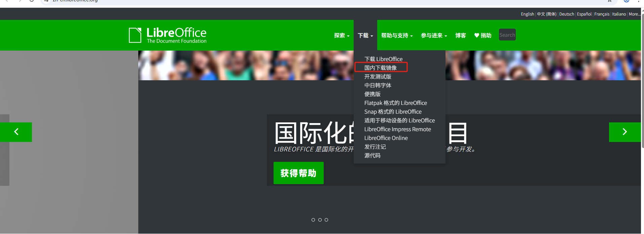Open 发行注记 menu entry

click(x=375, y=147)
